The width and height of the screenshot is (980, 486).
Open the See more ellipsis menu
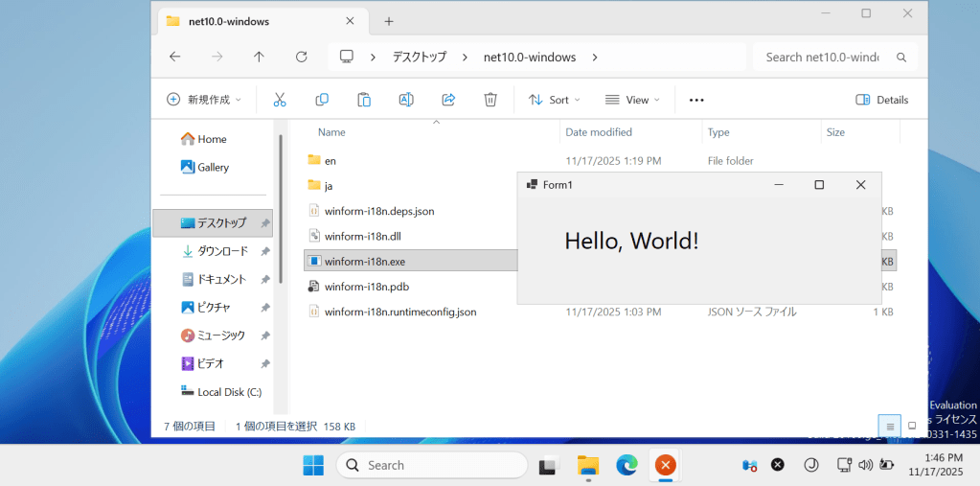(696, 100)
